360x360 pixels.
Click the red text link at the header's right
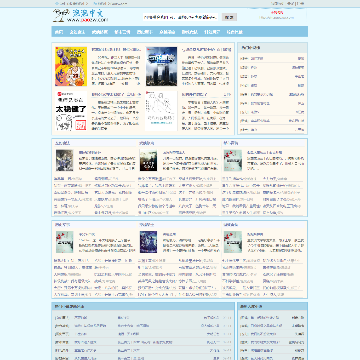tap(276, 13)
